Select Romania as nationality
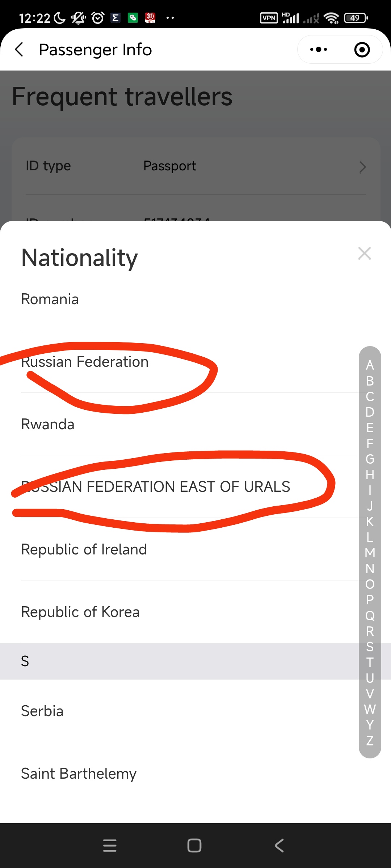This screenshot has width=391, height=868. pos(50,299)
